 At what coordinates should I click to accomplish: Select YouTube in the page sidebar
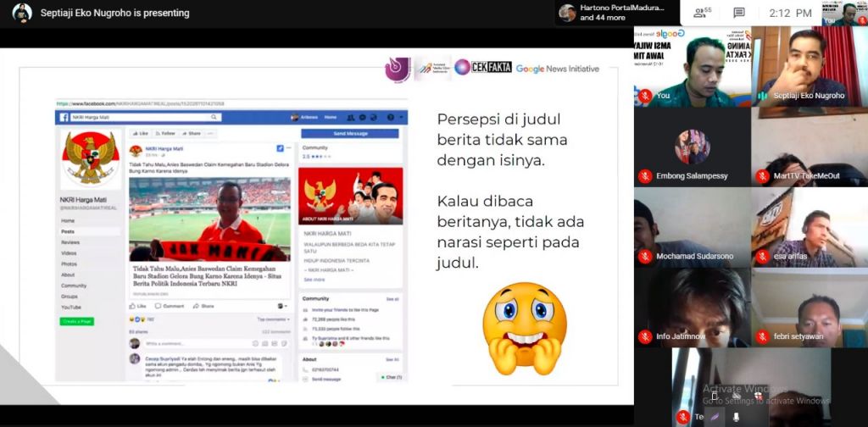pos(71,307)
